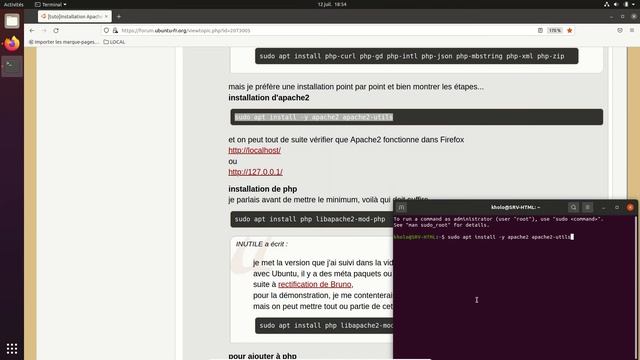This screenshot has width=640, height=360.
Task: Open search in the Terminal window
Action: point(573,207)
